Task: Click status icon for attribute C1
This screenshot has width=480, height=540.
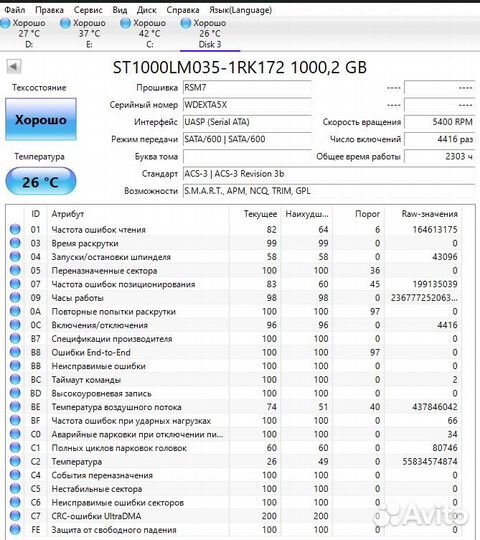Action: (x=15, y=448)
